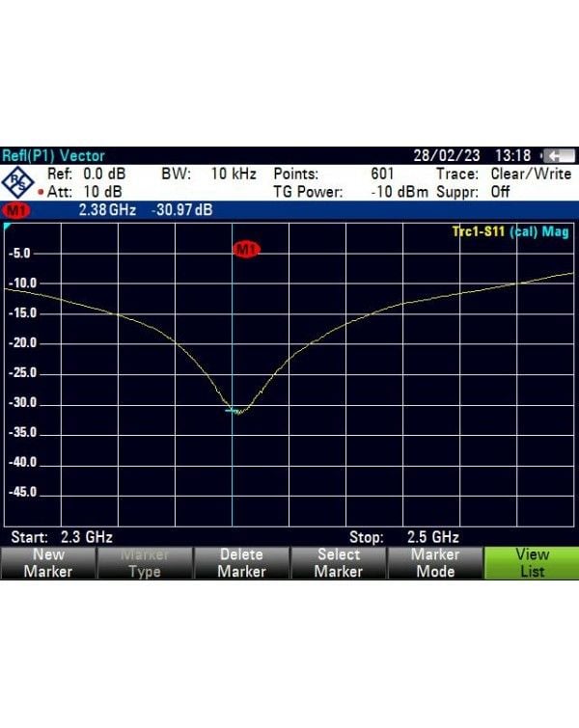The image size is (579, 728).
Task: Click the BW 10 kHz value
Action: (233, 175)
